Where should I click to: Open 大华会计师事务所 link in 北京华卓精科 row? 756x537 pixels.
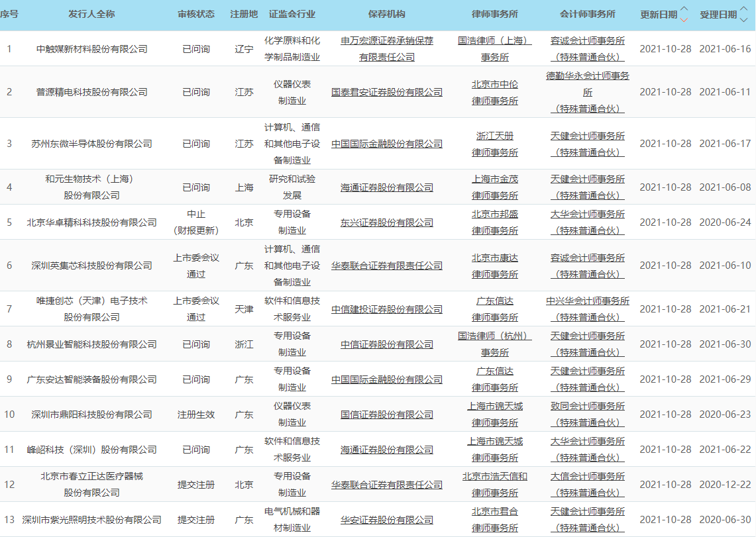coord(587,222)
